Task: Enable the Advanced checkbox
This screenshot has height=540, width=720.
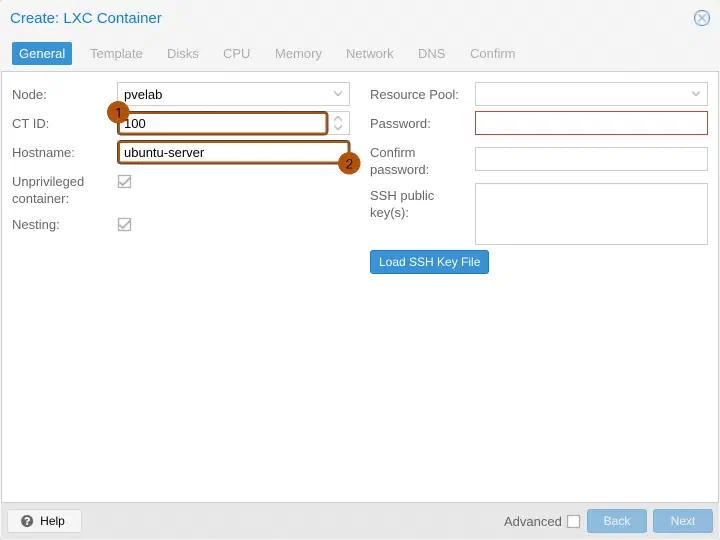Action: coord(573,522)
